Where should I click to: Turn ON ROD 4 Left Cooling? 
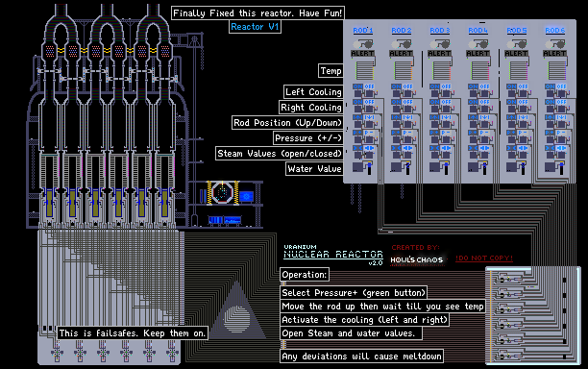pyautogui.click(x=473, y=86)
